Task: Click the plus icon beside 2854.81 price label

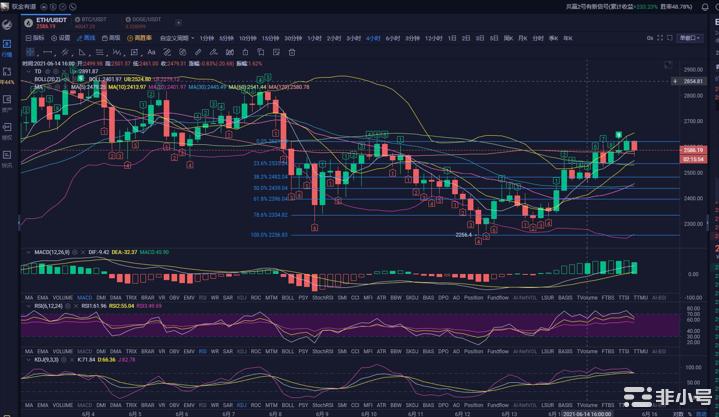Action: (675, 81)
